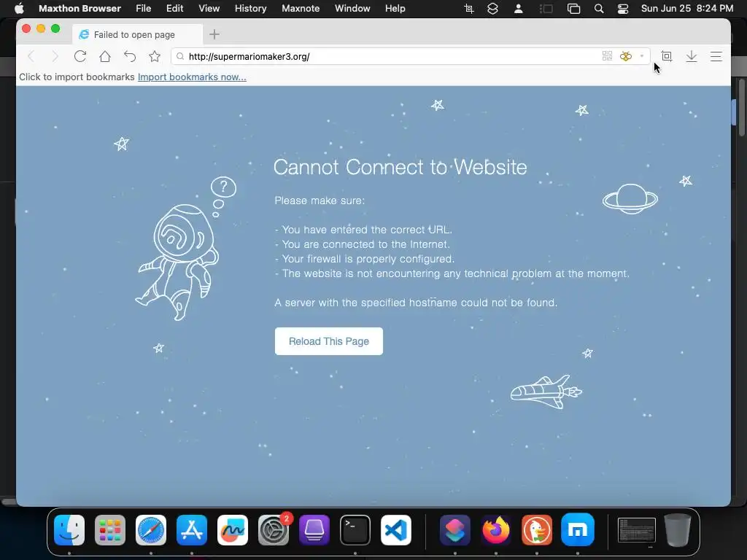Select the Failed to open page tab
This screenshot has height=560, width=747.
click(x=137, y=34)
